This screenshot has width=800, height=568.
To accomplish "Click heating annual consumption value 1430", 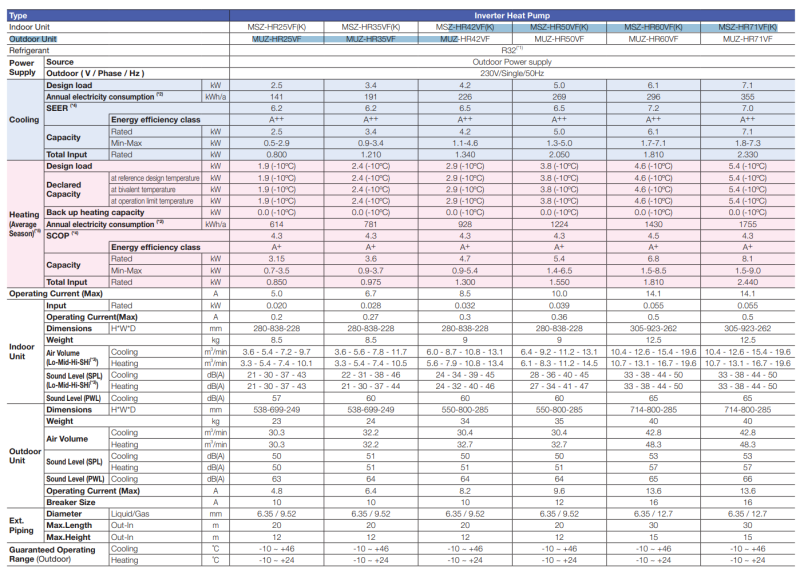I will (654, 224).
